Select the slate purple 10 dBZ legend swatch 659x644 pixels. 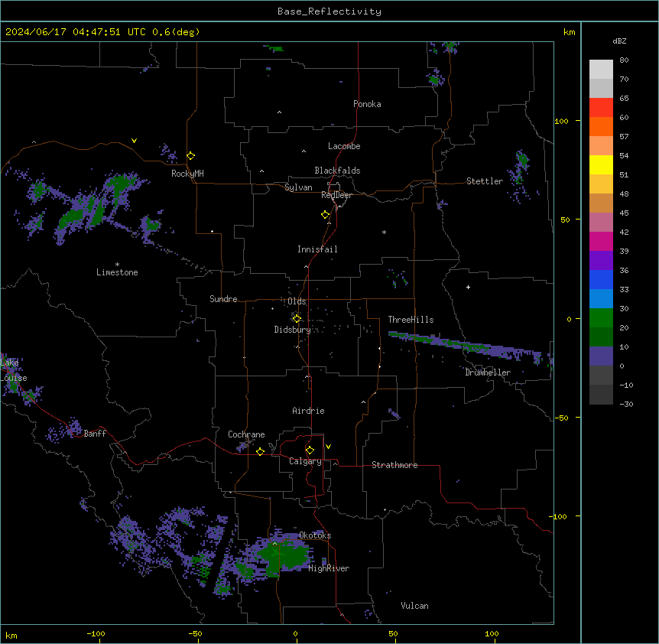coord(601,356)
